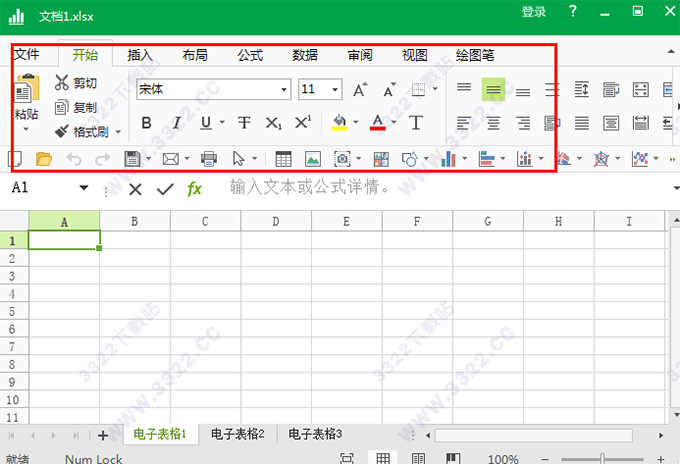Open the underline style dropdown arrow
The height and width of the screenshot is (464, 680).
pyautogui.click(x=222, y=123)
